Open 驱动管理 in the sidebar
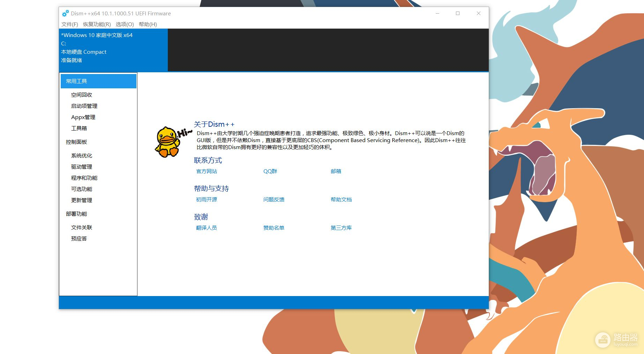Screen dimensions: 644x354 82,167
